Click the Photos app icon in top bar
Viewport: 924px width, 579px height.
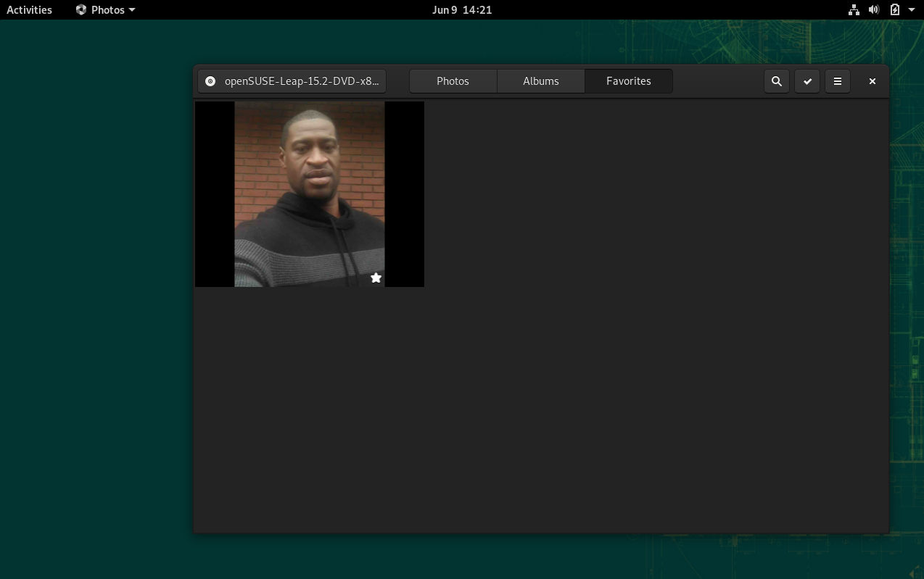[81, 10]
